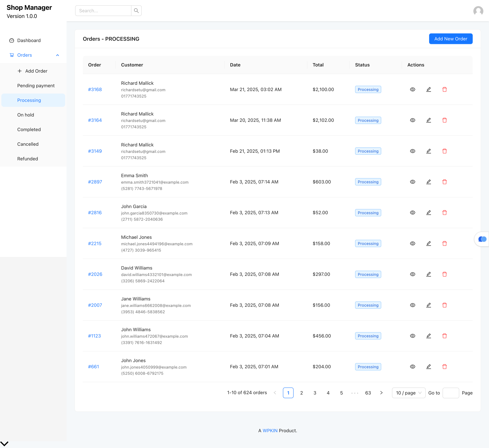Edit order #3164 with pencil icon
This screenshot has width=489, height=448.
point(429,120)
